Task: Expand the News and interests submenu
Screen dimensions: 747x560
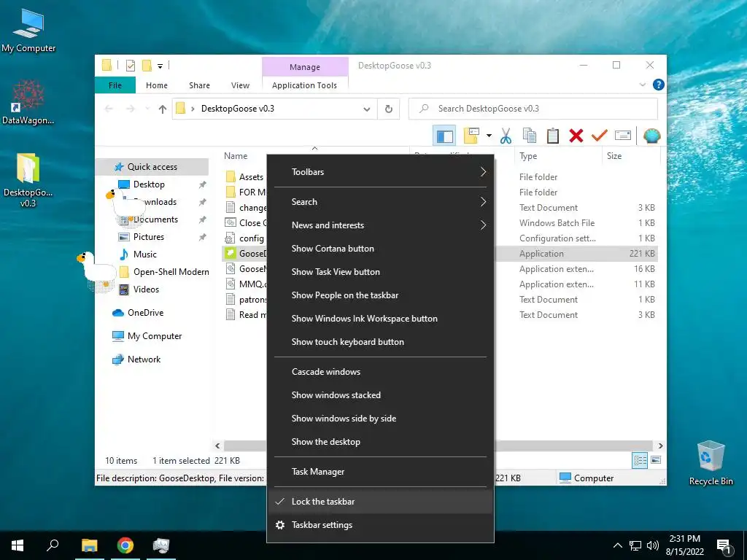Action: [x=380, y=225]
